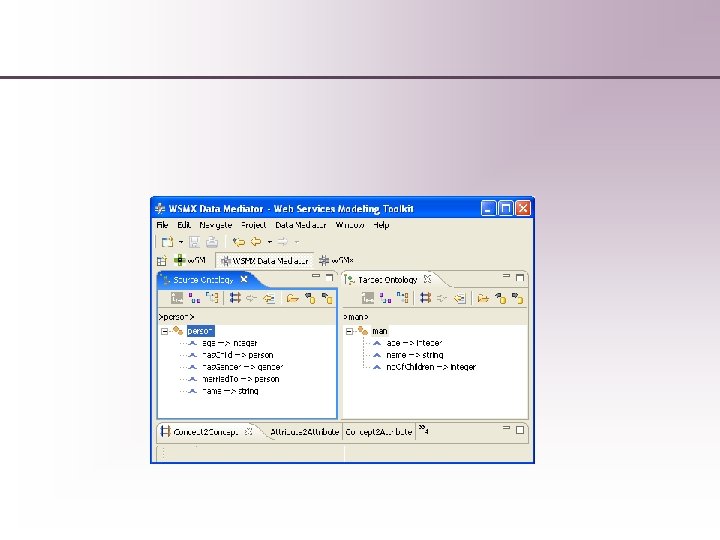Screen dimensions: 720x540
Task: Select the man concept in Target Ontology
Action: click(x=380, y=331)
